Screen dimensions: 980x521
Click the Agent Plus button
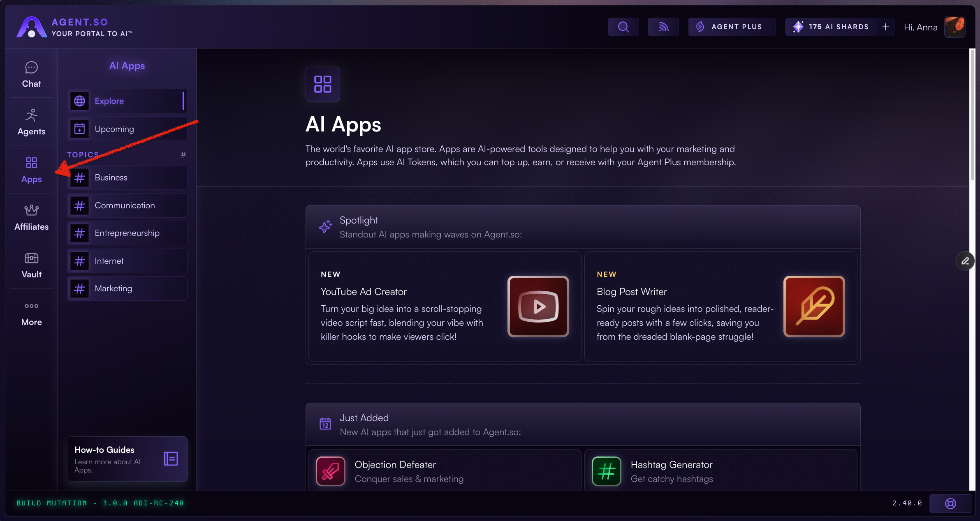pyautogui.click(x=732, y=27)
